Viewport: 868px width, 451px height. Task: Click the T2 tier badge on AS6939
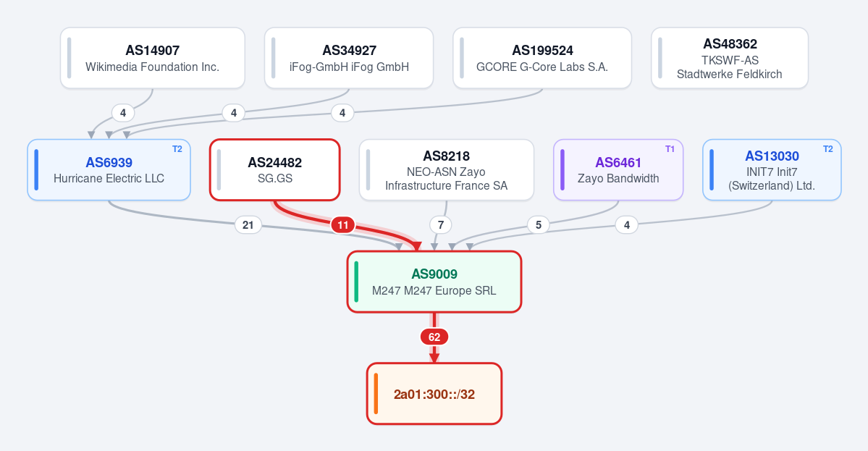177,149
